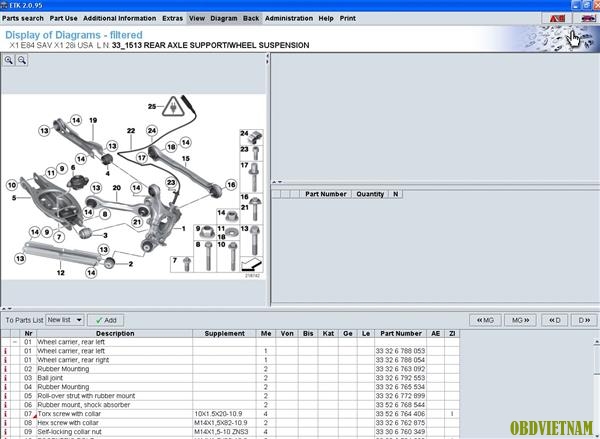Open the Print menu
This screenshot has width=600, height=439.
click(x=348, y=18)
